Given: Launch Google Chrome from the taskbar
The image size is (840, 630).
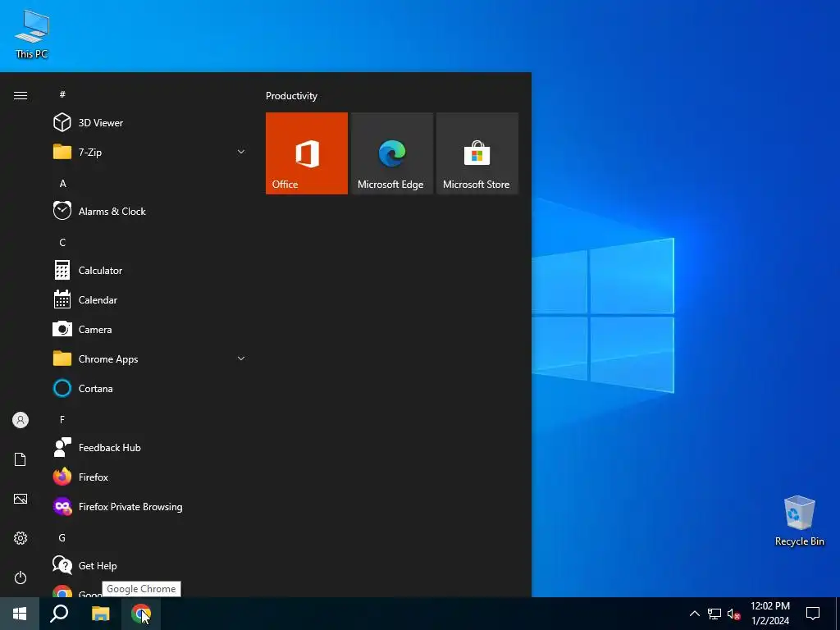Looking at the screenshot, I should pyautogui.click(x=141, y=614).
